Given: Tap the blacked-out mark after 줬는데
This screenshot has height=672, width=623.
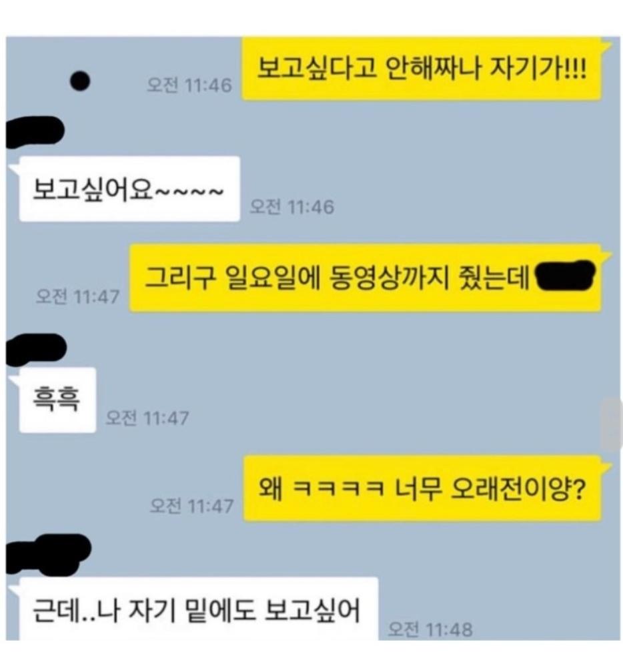Looking at the screenshot, I should click(566, 276).
